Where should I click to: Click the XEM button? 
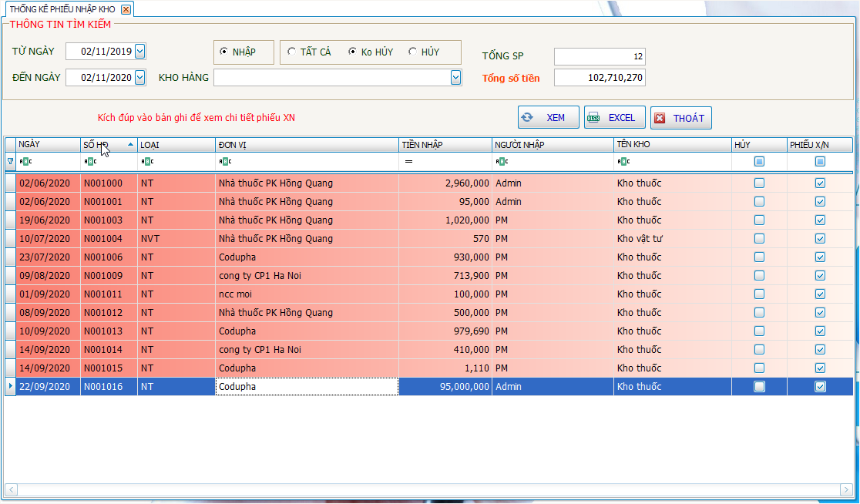point(549,117)
